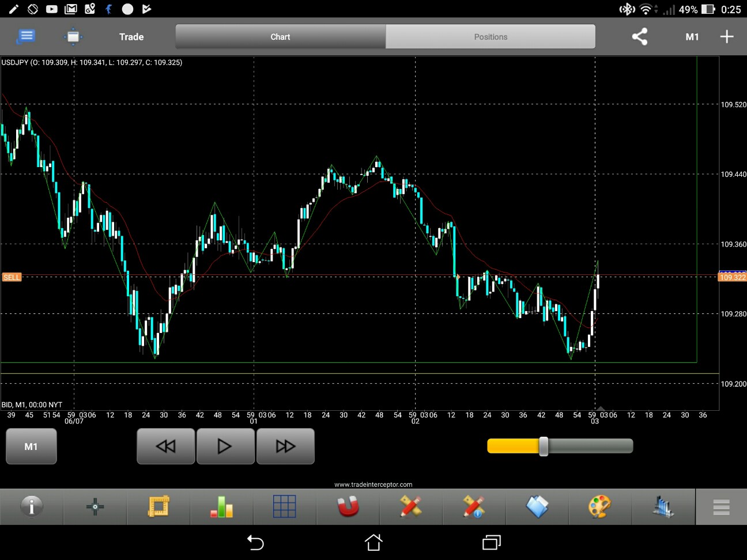This screenshot has width=747, height=560.
Task: Toggle the red magnet snap tool
Action: pyautogui.click(x=348, y=506)
